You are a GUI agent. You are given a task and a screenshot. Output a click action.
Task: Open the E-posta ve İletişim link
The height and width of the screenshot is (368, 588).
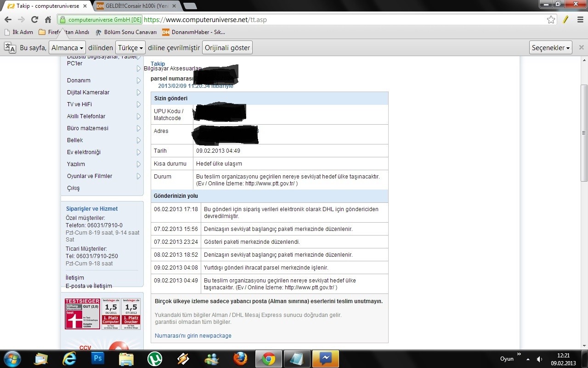coord(89,286)
